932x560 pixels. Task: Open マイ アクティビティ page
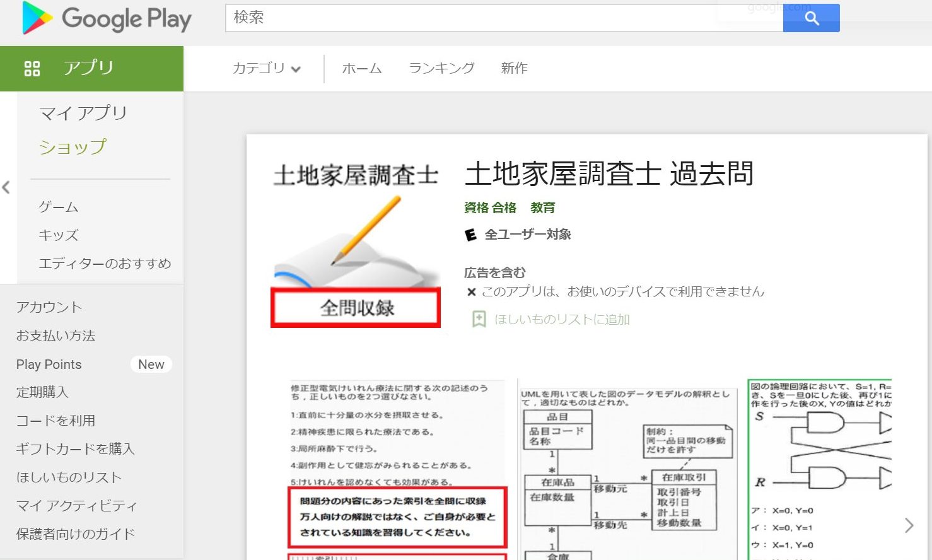76,506
